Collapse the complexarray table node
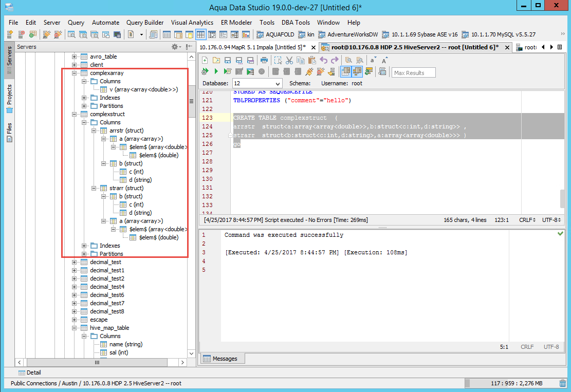 (x=75, y=73)
